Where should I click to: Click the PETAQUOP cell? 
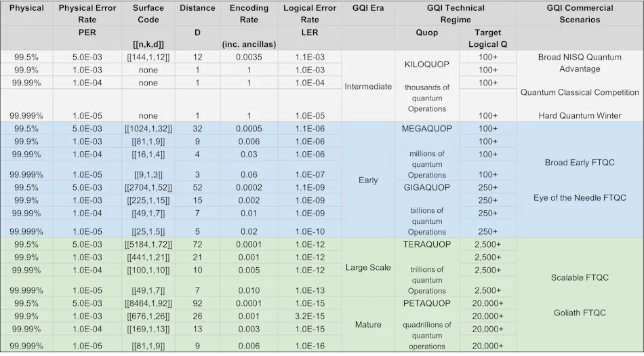point(426,303)
